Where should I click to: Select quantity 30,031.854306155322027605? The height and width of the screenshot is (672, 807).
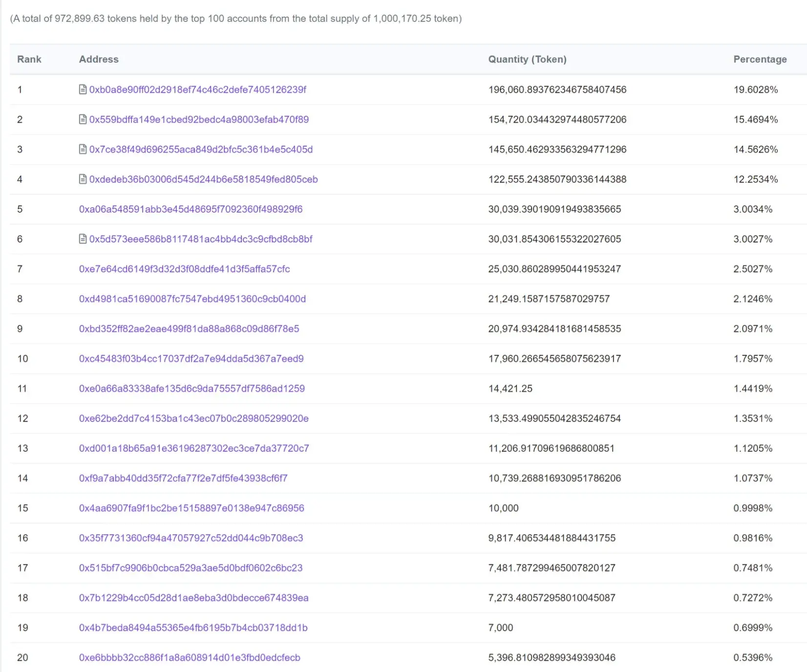[x=555, y=239]
